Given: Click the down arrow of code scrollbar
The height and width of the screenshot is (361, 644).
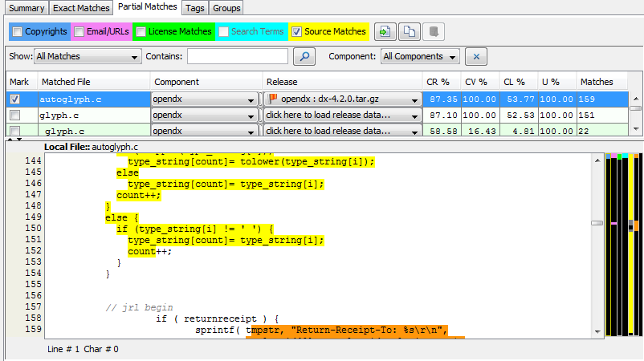Looking at the screenshot, I should (x=597, y=331).
